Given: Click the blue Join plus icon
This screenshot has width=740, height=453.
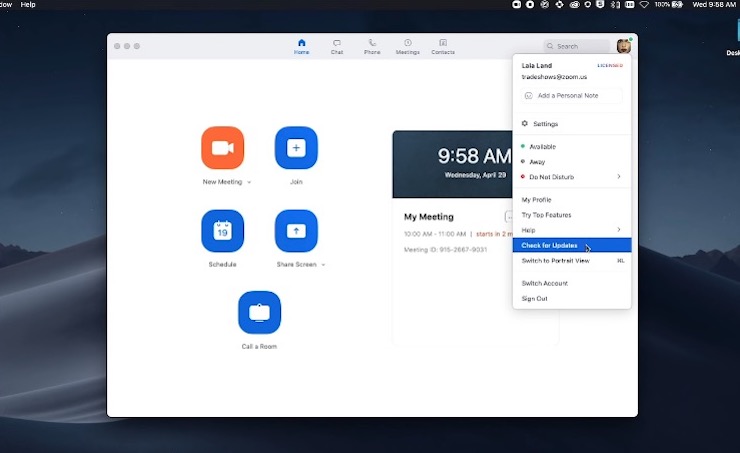Looking at the screenshot, I should click(296, 148).
